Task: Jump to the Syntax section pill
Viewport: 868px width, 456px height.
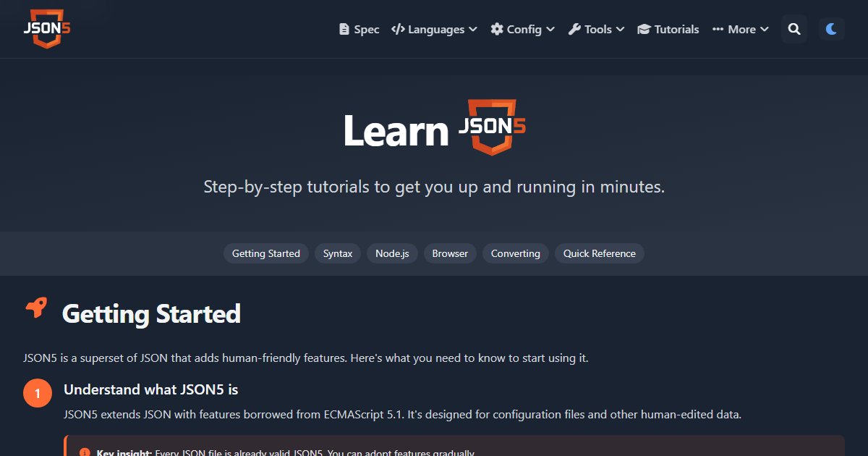Action: point(338,253)
